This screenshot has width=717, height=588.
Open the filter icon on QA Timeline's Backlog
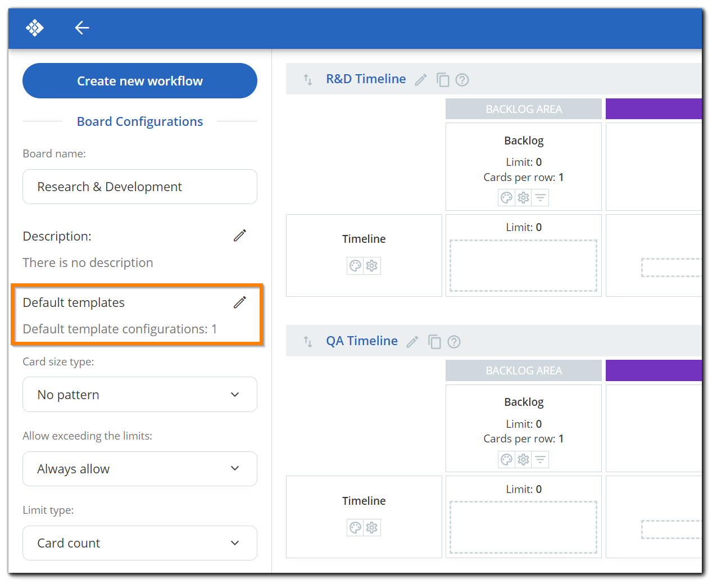click(540, 459)
